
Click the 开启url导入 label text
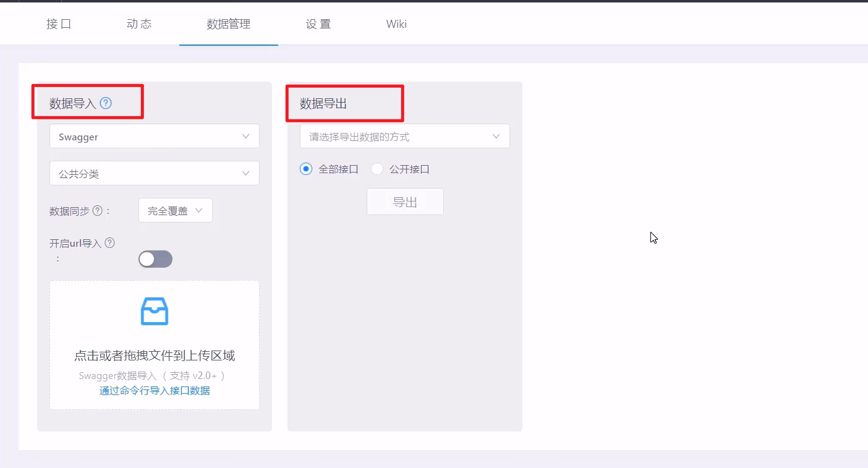75,243
